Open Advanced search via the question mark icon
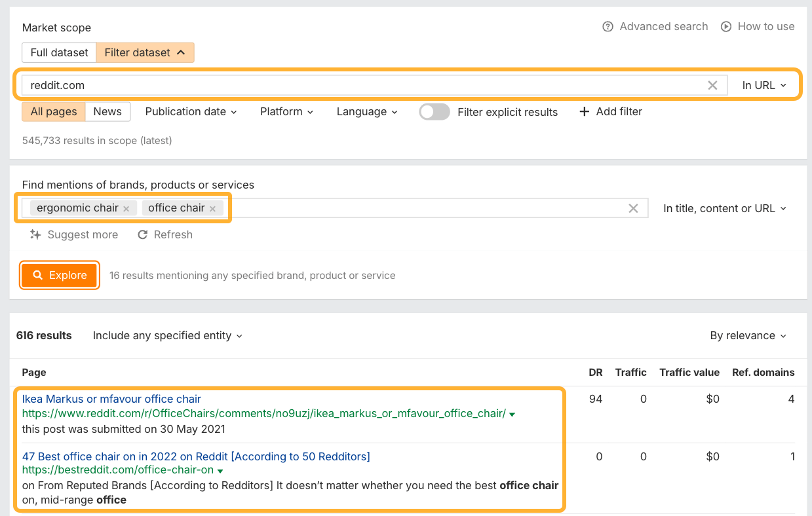The image size is (812, 516). [x=607, y=26]
